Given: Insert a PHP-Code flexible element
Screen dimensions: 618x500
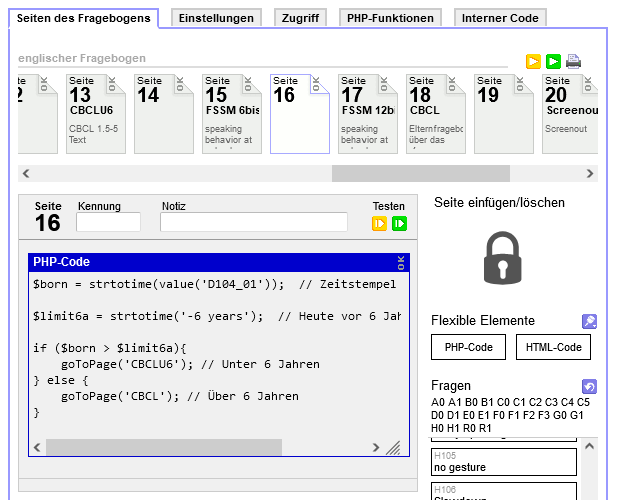Looking at the screenshot, I should pos(468,347).
